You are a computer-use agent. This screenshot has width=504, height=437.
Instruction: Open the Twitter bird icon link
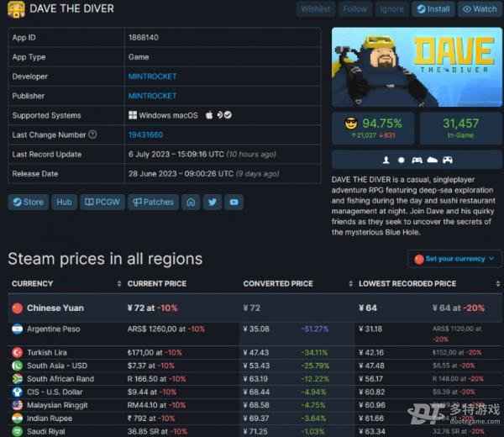click(213, 203)
